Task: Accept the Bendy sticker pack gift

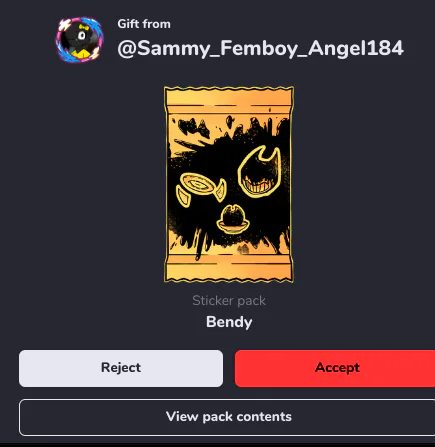Action: pyautogui.click(x=335, y=368)
